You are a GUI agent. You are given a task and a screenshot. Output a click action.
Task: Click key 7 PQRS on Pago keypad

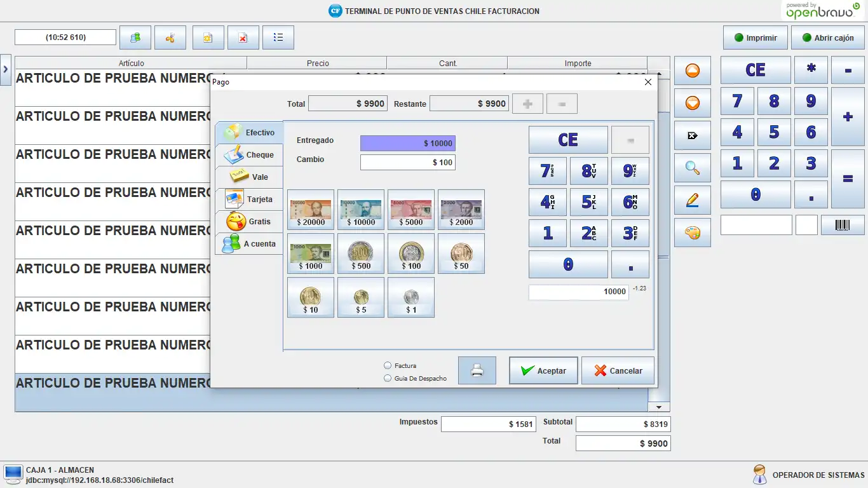(x=548, y=171)
